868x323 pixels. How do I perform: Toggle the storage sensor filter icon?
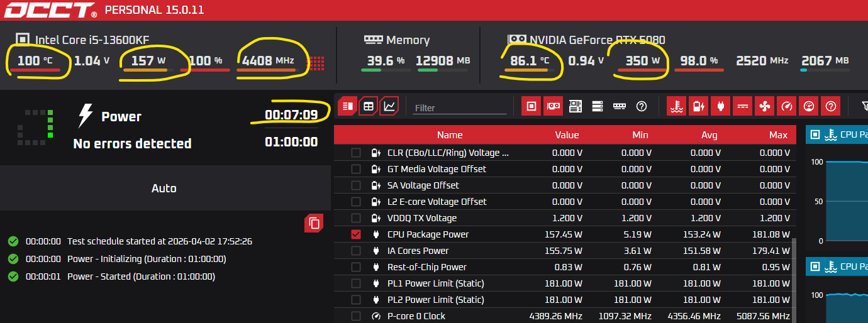(598, 106)
